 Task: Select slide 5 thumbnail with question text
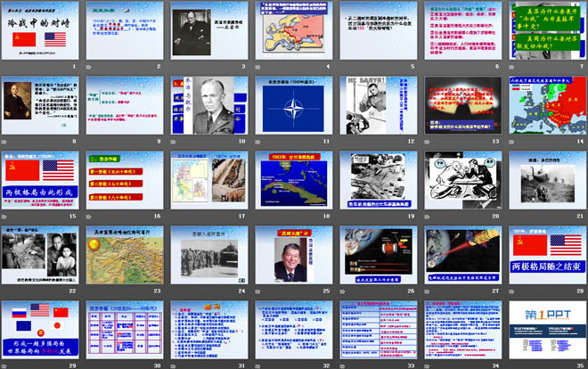pyautogui.click(x=379, y=30)
